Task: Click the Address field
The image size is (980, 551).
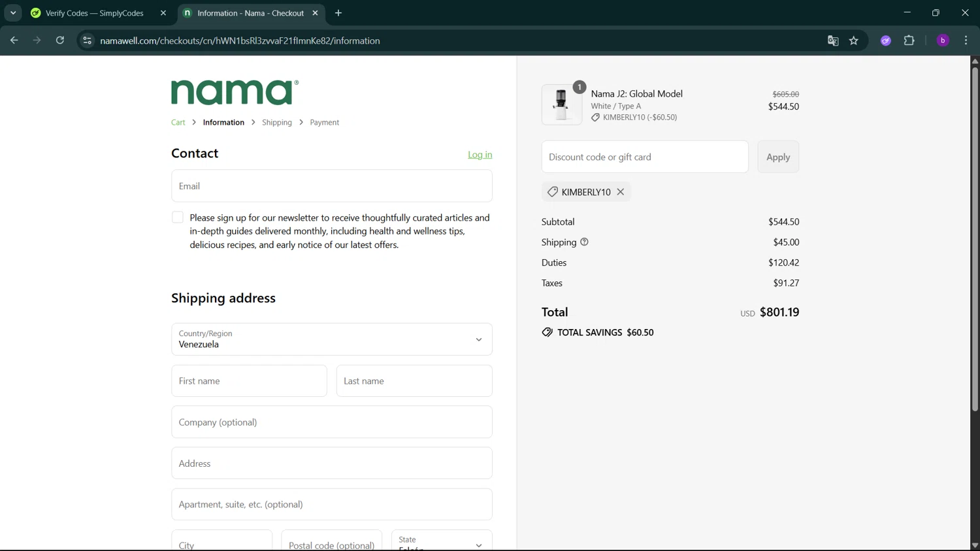Action: (332, 464)
